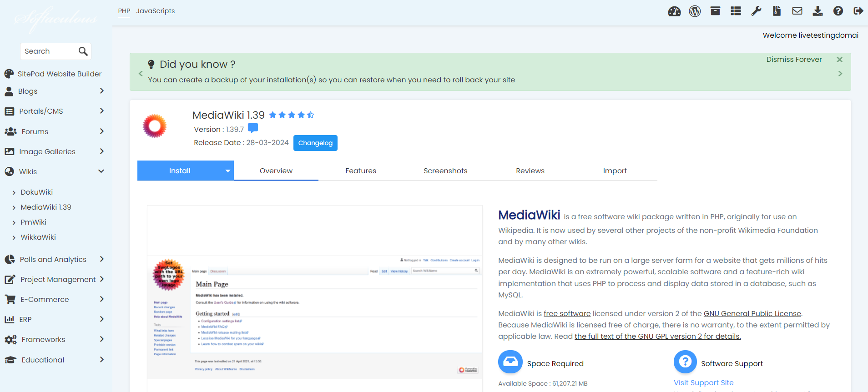Expand the Blogs category
Viewport: 868px width, 392px height.
coord(54,91)
